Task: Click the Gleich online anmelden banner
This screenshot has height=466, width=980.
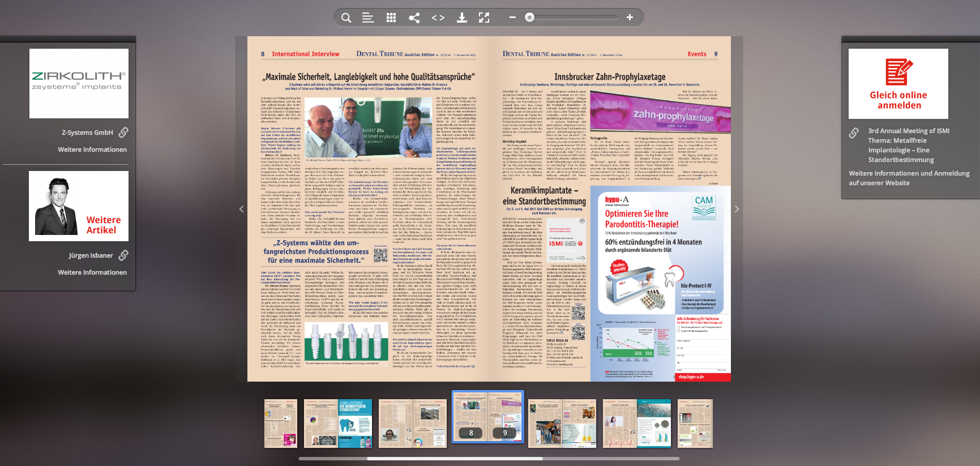Action: pos(898,84)
